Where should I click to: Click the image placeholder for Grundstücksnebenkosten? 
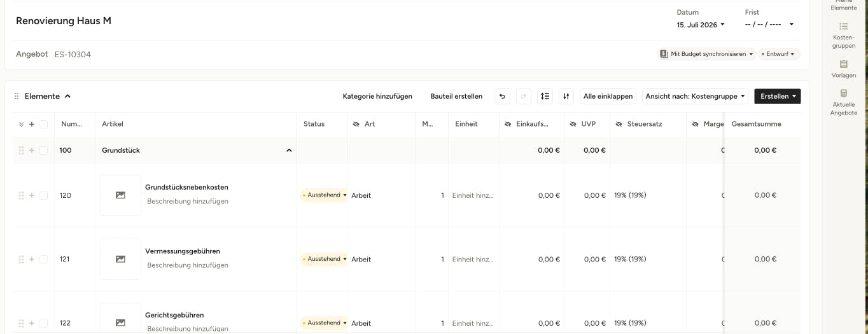pyautogui.click(x=120, y=195)
